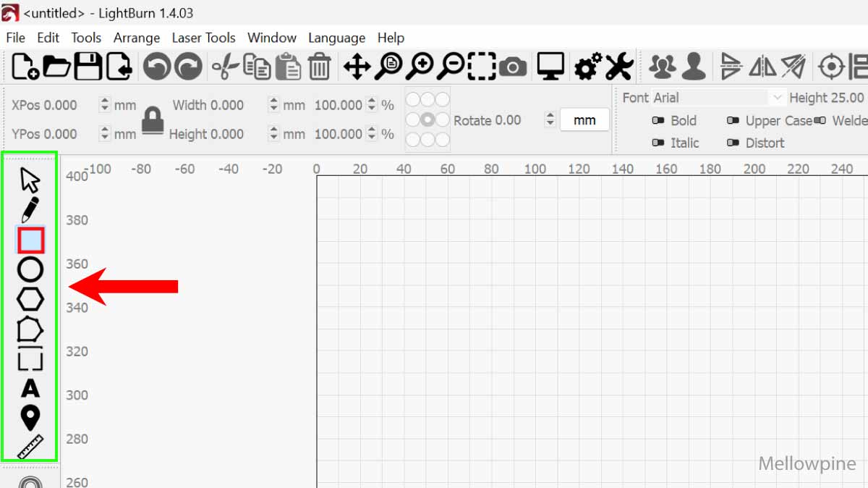
Task: Toggle the aspect ratio lock icon
Action: click(152, 120)
